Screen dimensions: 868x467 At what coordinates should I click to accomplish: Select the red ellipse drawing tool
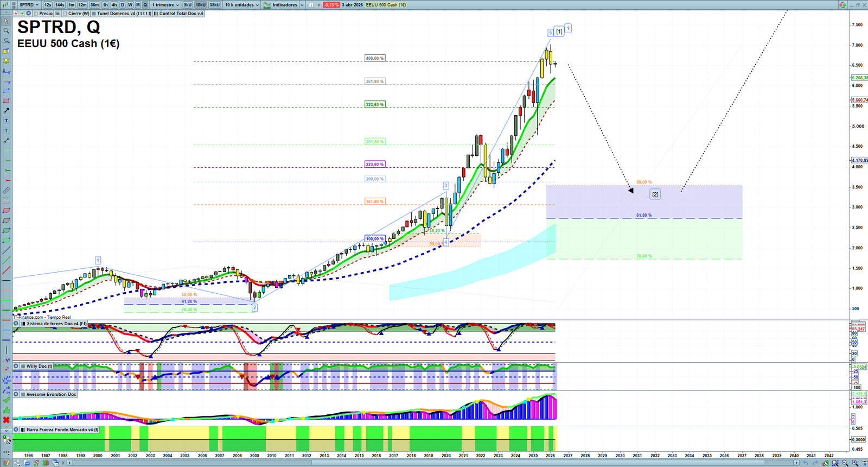pos(6,211)
